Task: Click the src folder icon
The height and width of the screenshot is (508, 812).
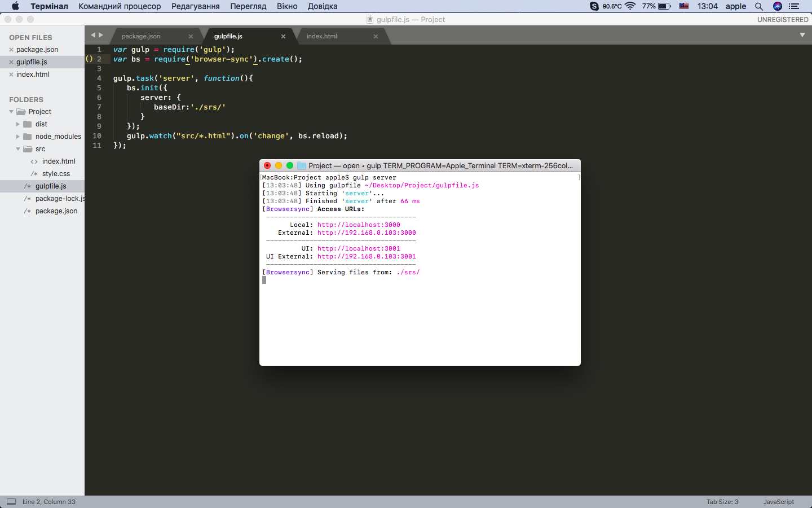Action: [x=27, y=149]
